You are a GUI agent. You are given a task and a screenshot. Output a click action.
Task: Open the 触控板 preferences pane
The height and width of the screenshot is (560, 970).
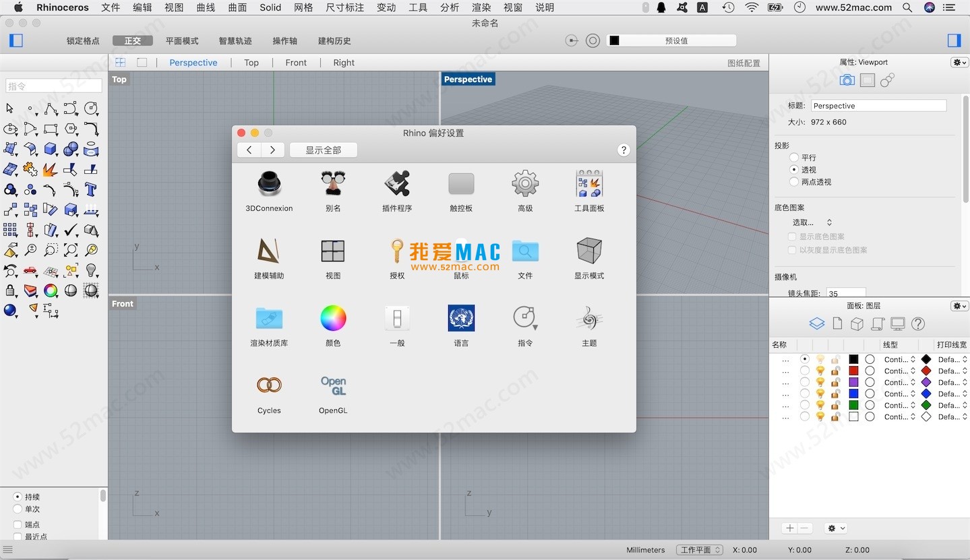(461, 191)
